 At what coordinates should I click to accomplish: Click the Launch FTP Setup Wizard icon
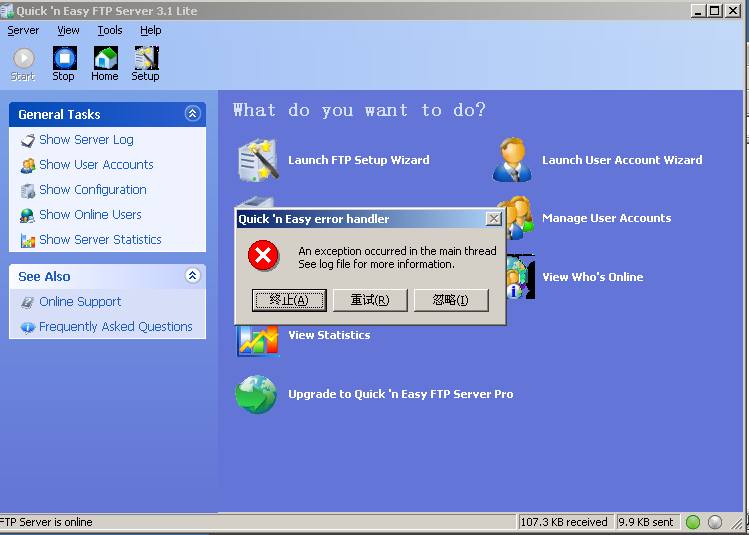tap(256, 160)
